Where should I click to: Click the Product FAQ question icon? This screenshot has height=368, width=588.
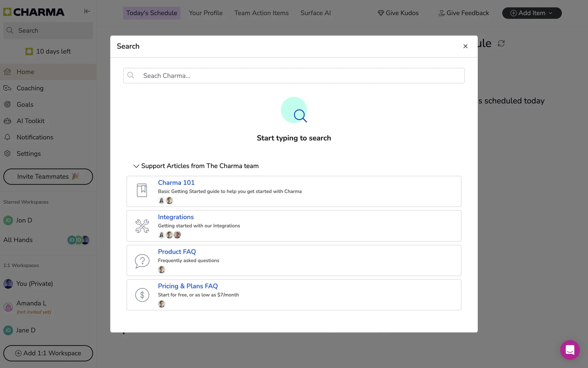coord(142,261)
